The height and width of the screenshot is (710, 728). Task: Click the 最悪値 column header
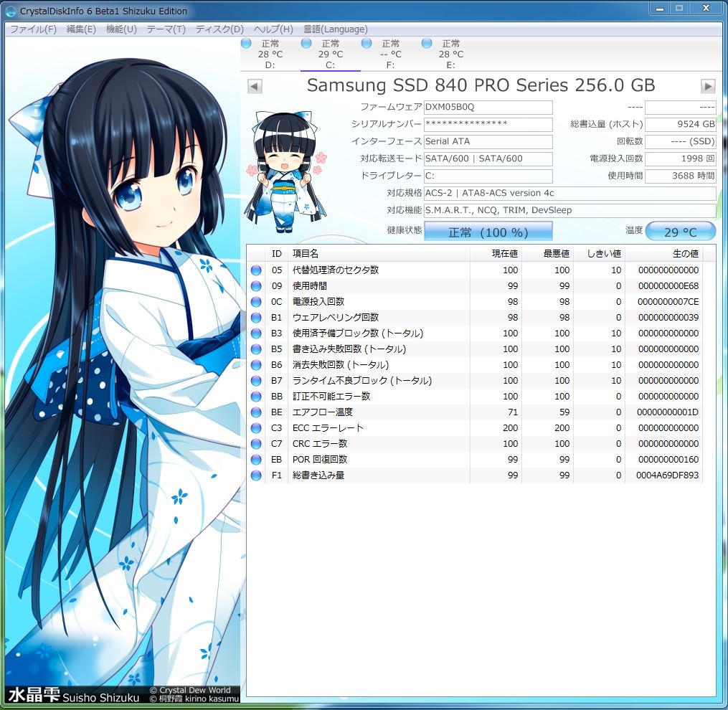547,254
